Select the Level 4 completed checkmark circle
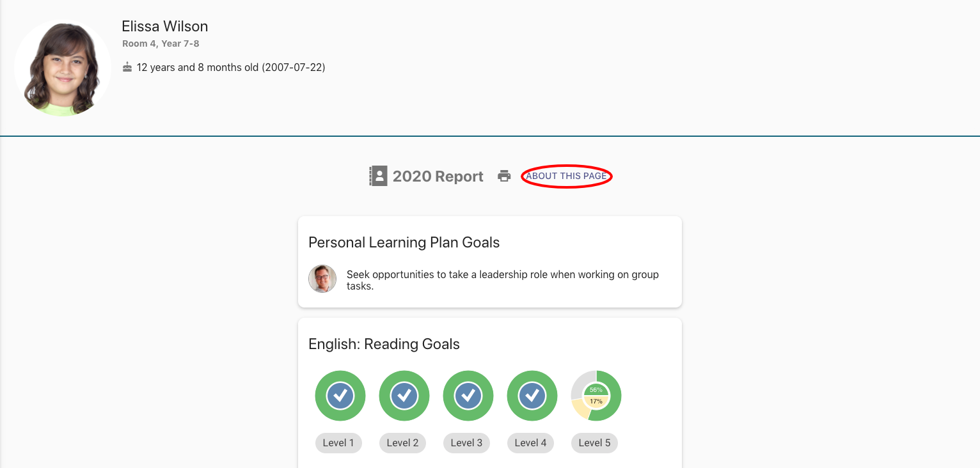The height and width of the screenshot is (468, 980). coord(532,396)
